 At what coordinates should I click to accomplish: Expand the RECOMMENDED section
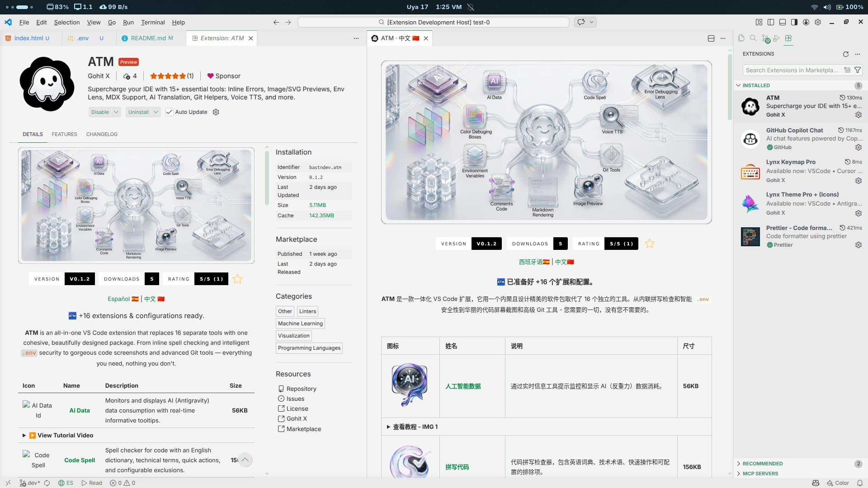tap(762, 464)
